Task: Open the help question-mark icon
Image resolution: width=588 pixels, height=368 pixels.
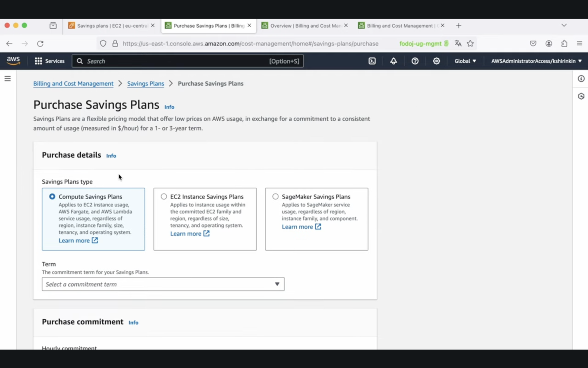Action: [x=415, y=61]
